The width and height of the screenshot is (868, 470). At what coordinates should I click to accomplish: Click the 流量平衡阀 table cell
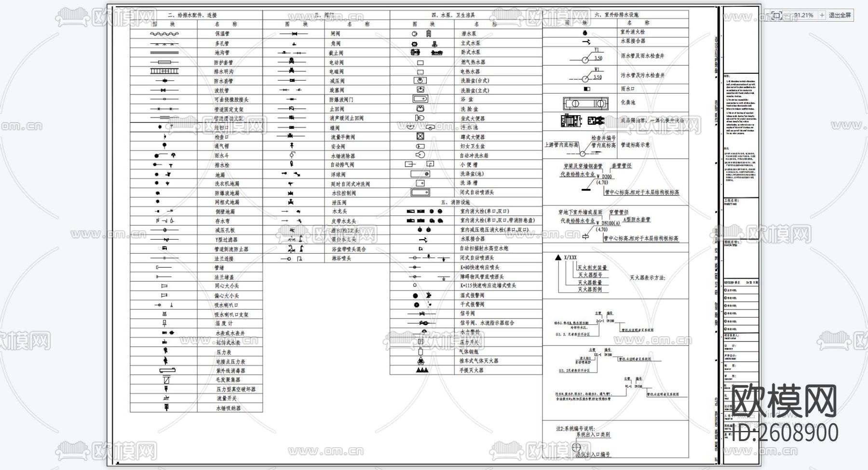(x=357, y=137)
